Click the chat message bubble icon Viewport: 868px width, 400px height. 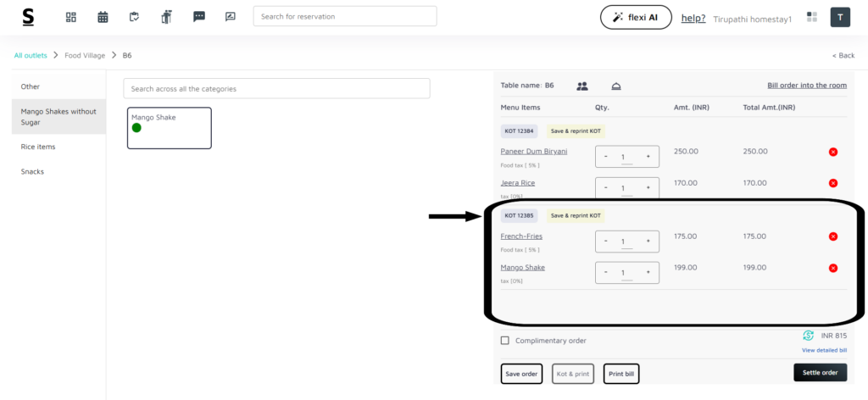point(199,17)
